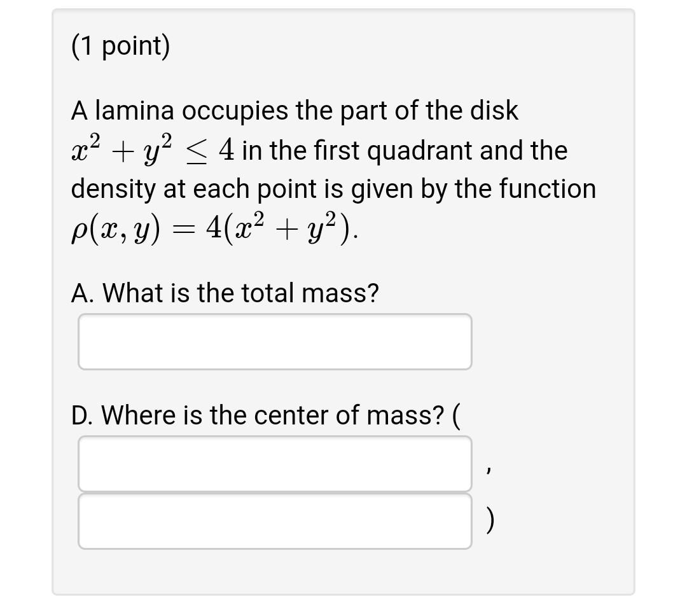Click the disk inequality expression text

click(127, 150)
